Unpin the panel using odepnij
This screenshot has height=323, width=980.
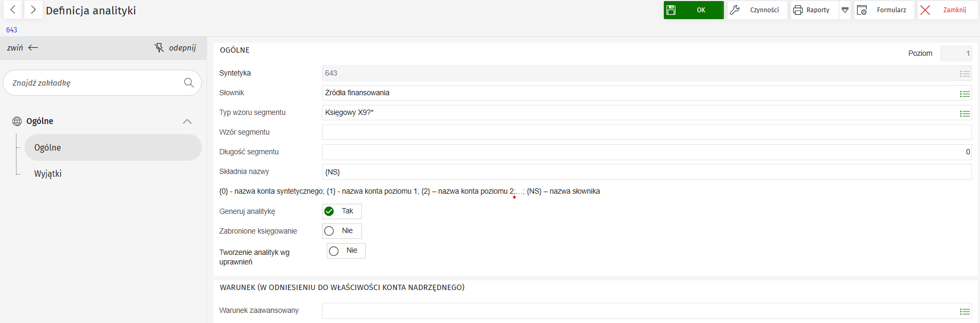175,48
